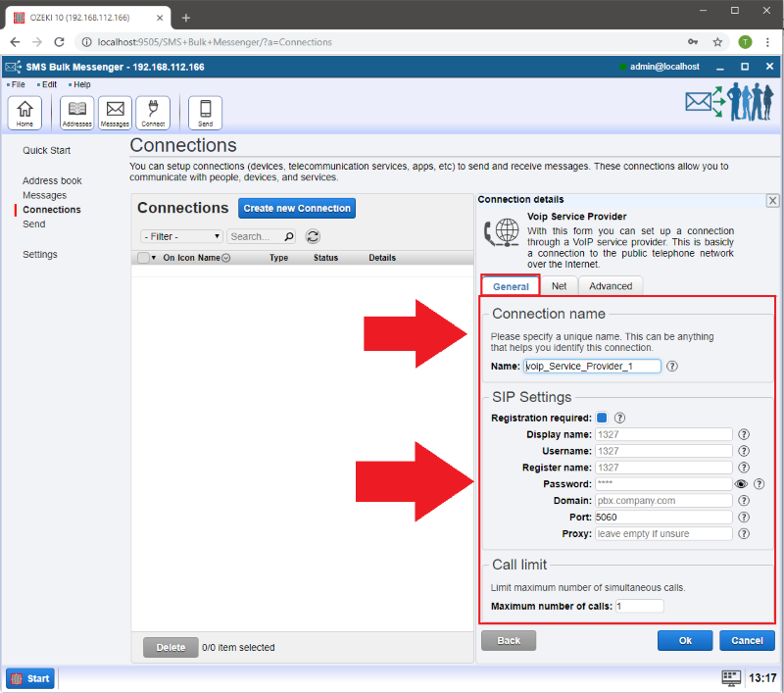Check the select-all connections checkbox

(x=143, y=258)
